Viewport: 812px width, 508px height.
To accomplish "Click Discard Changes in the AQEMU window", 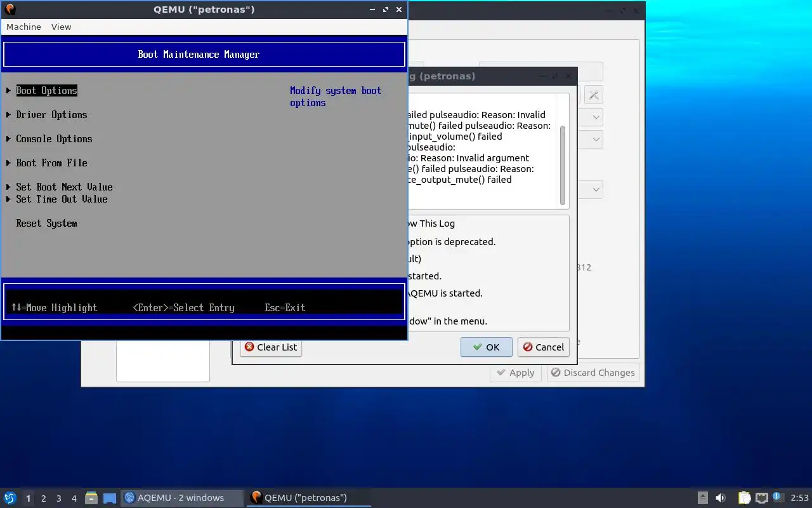I will 593,373.
